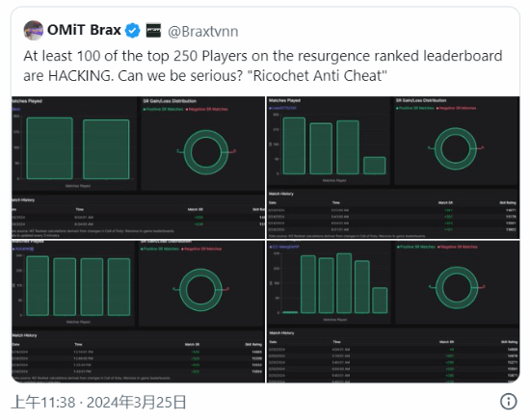
Task: Open the tweet info circle icon
Action: (x=509, y=402)
